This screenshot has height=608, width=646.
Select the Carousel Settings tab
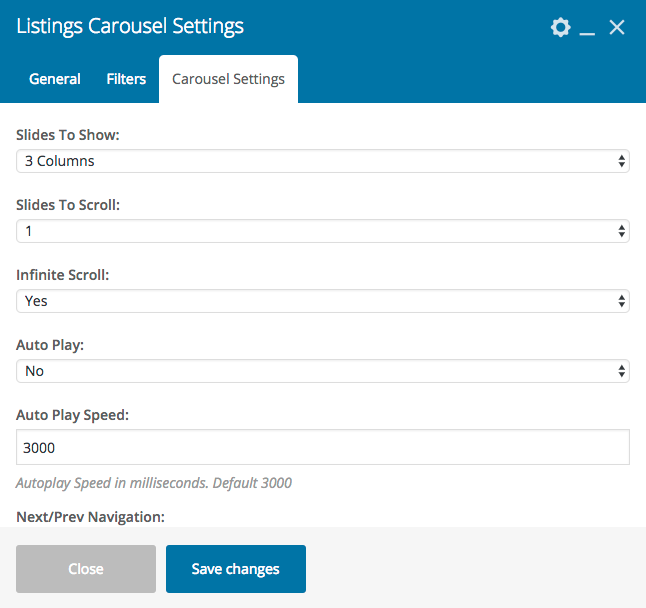point(228,79)
